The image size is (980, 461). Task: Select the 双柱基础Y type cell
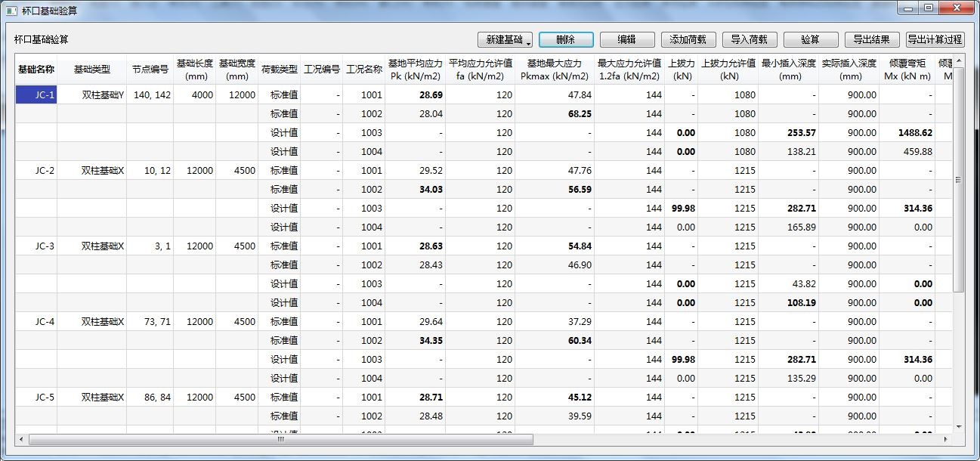(91, 95)
